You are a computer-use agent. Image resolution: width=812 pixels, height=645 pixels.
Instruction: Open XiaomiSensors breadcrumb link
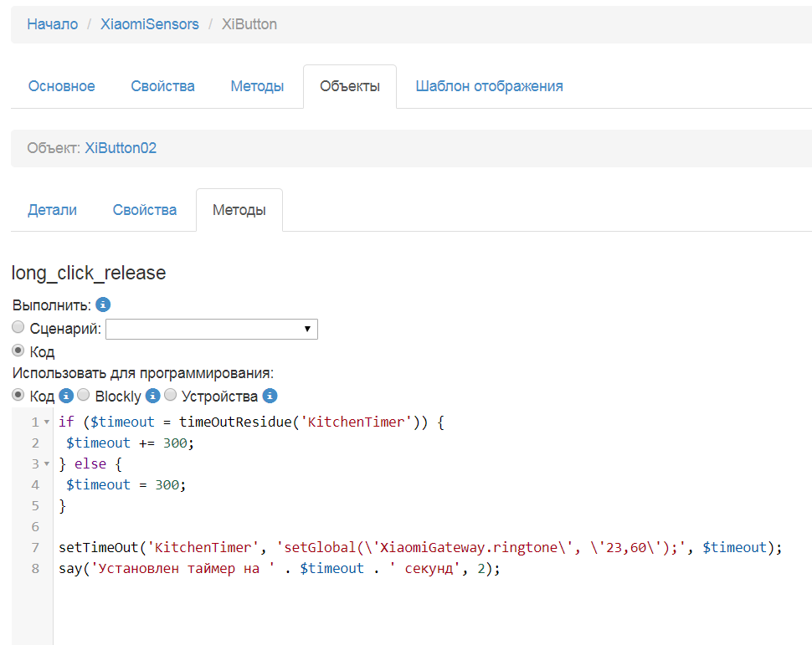[150, 24]
